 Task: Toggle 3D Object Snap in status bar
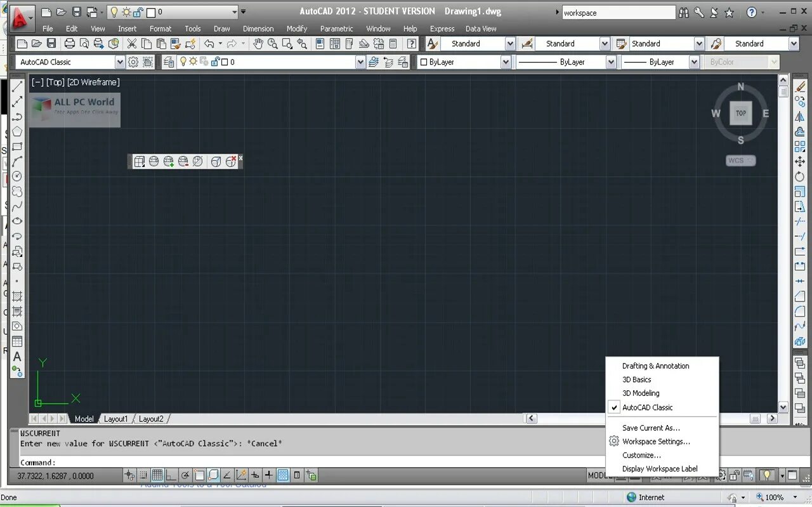[x=213, y=475]
